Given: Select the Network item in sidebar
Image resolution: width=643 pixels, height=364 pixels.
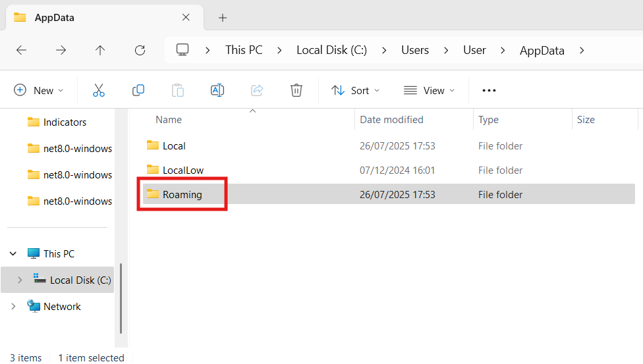Looking at the screenshot, I should pyautogui.click(x=63, y=307).
